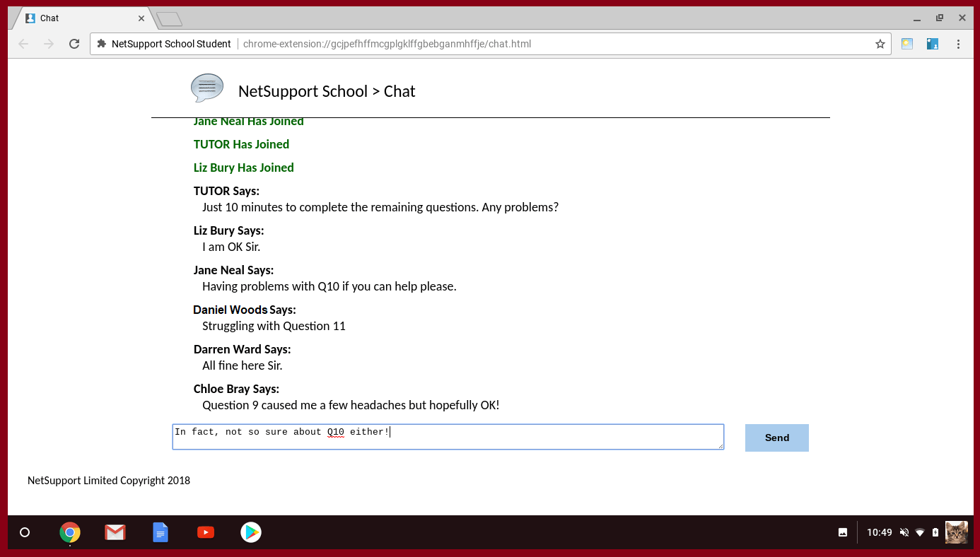980x557 pixels.
Task: Open the ChromeOS launcher circle
Action: 25,532
